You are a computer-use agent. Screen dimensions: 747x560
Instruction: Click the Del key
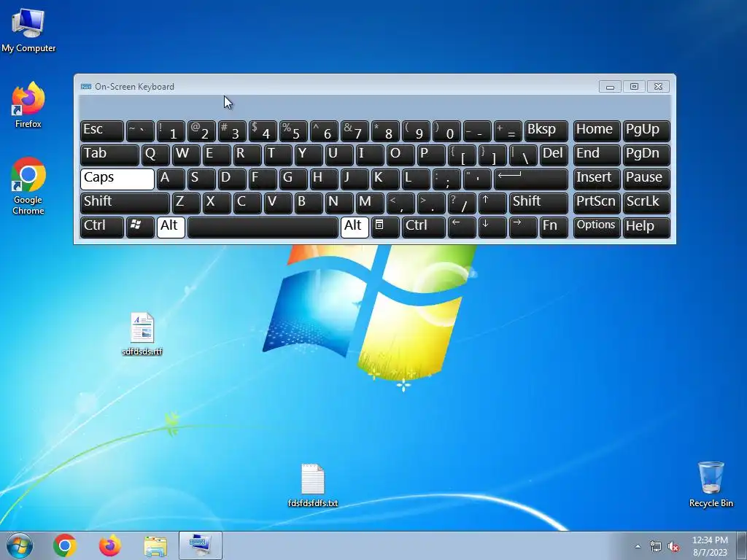(x=554, y=155)
